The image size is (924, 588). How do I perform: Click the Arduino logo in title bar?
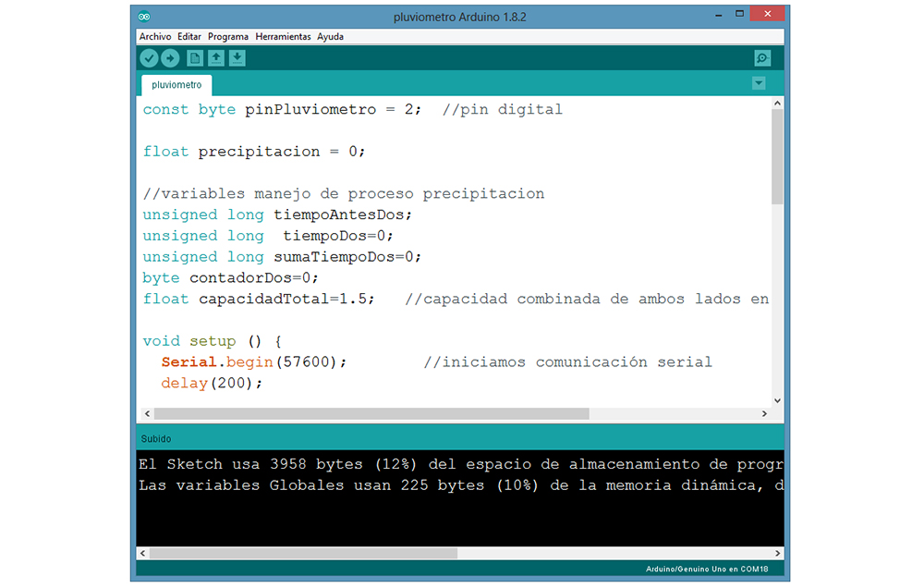tap(145, 17)
